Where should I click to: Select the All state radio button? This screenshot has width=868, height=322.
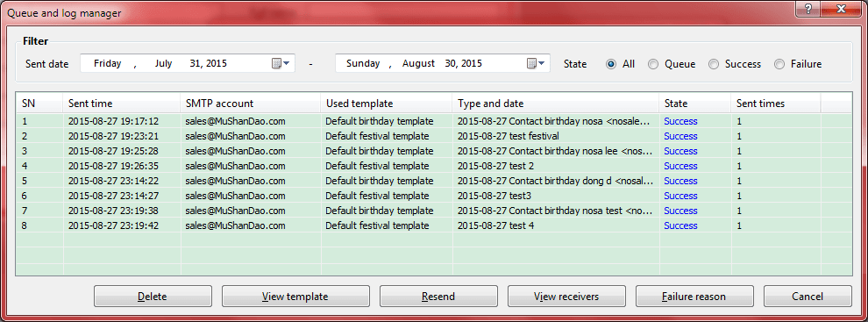[x=611, y=64]
